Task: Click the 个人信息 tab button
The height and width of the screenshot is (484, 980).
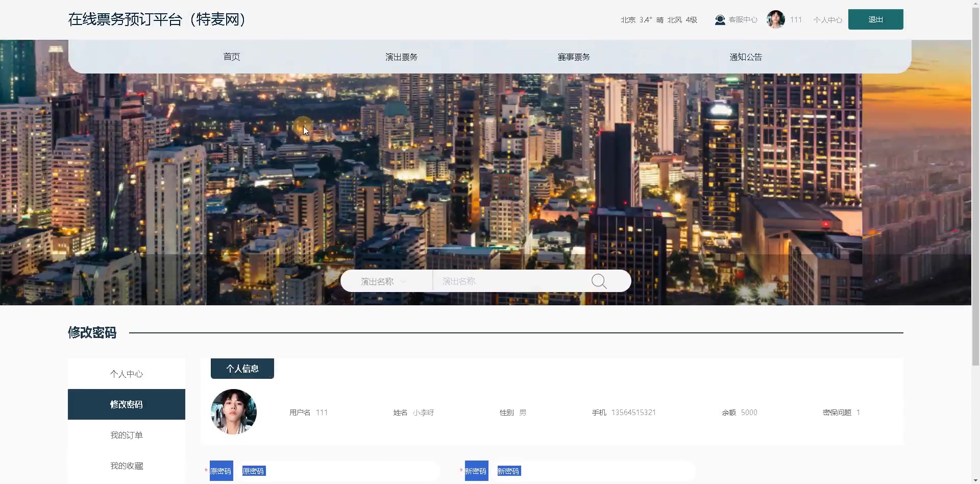Action: click(x=242, y=369)
